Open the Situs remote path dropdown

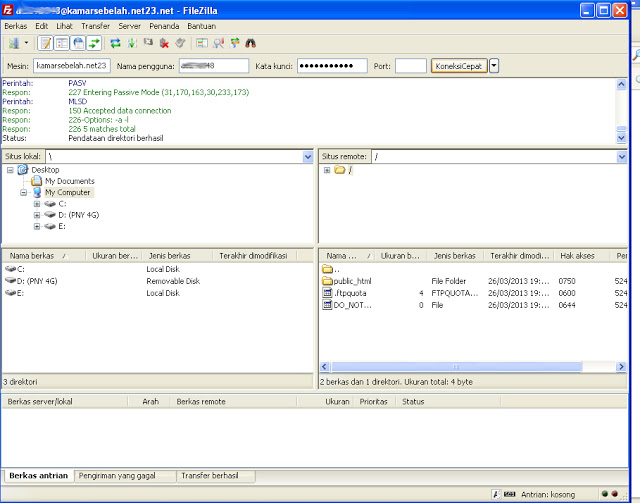[622, 157]
